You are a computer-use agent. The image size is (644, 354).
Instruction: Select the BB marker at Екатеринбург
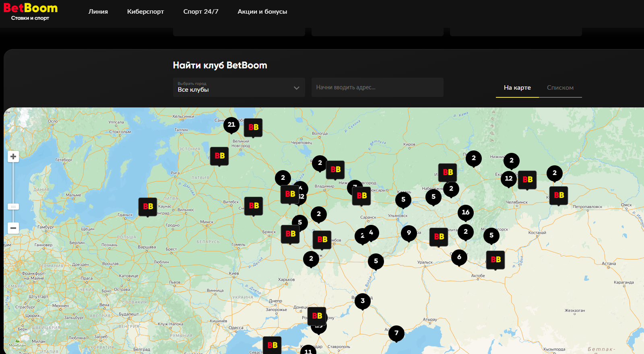(x=527, y=180)
